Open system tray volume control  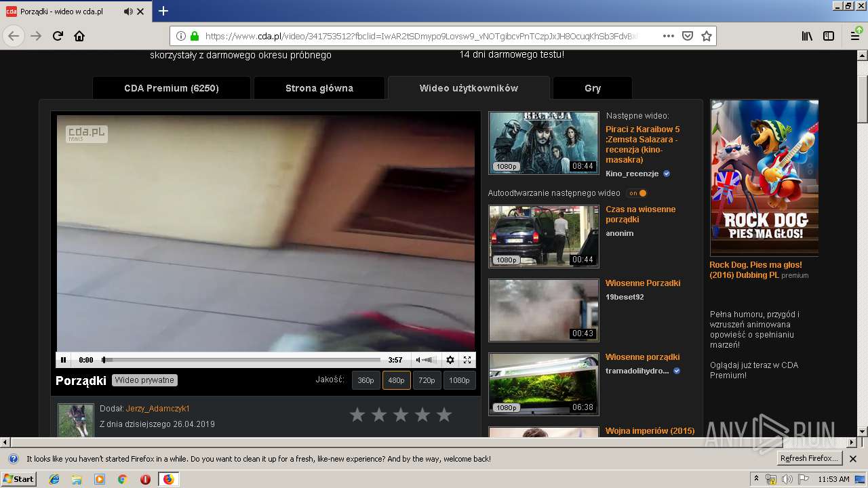(787, 479)
